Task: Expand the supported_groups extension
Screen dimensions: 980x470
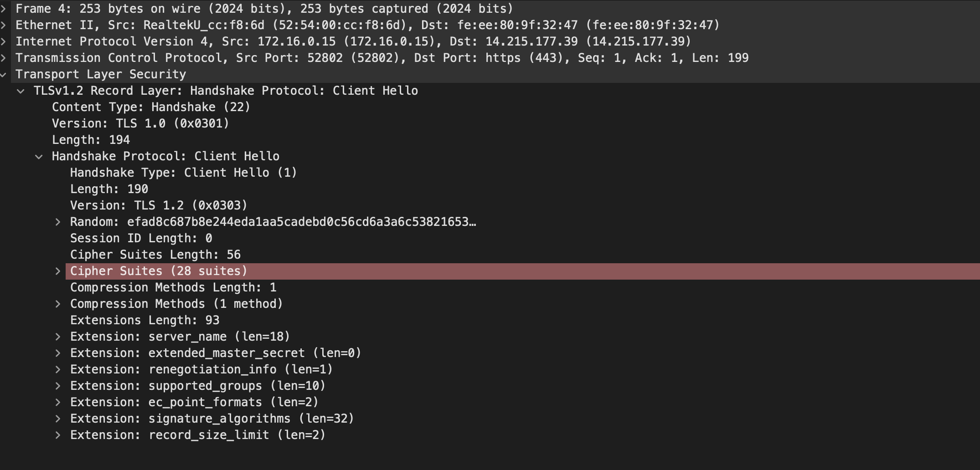Action: tap(58, 386)
